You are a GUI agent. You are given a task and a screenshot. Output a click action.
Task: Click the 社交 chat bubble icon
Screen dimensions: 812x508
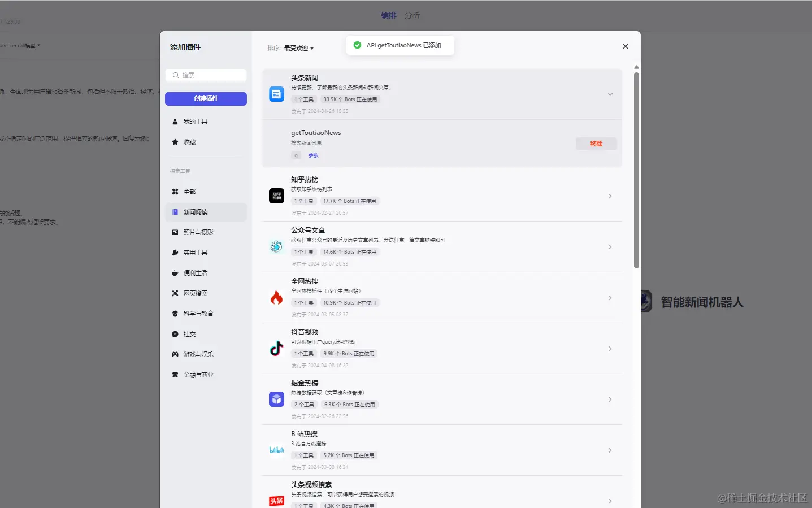[175, 334]
